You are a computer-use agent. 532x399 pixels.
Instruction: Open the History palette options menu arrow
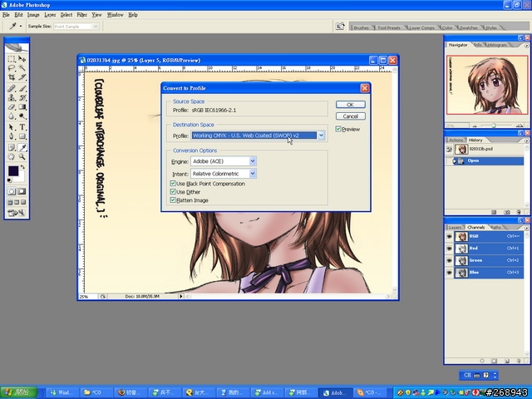(526, 140)
